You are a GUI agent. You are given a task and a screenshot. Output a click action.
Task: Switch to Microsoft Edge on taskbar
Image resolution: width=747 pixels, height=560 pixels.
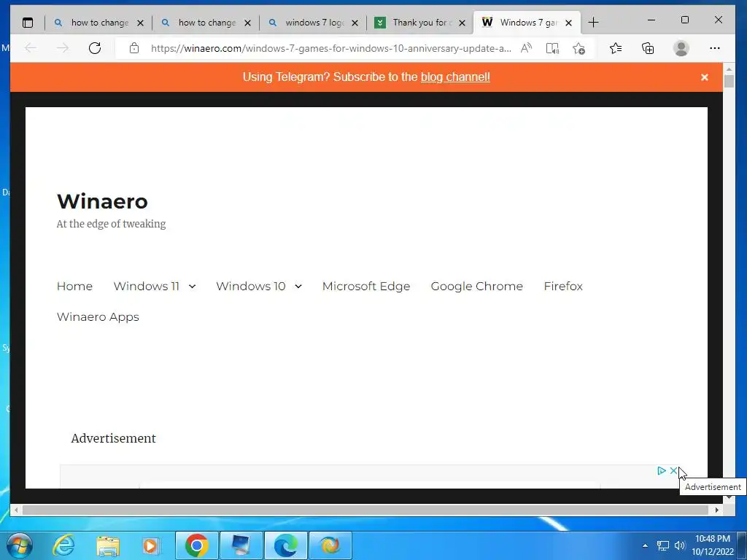tap(286, 545)
